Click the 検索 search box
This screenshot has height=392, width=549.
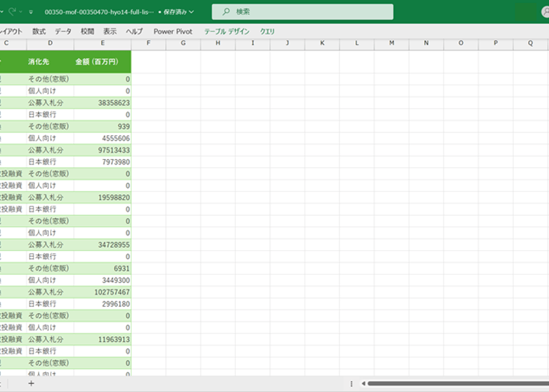click(x=302, y=12)
